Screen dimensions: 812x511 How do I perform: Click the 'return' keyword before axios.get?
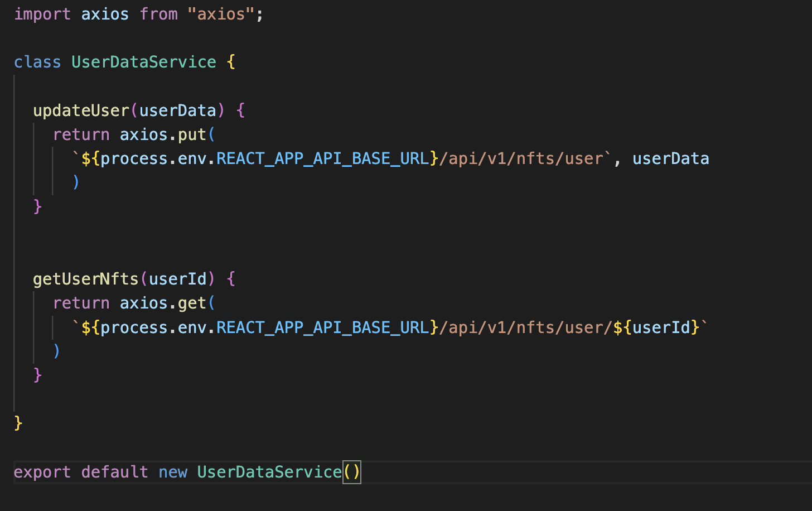coord(81,303)
